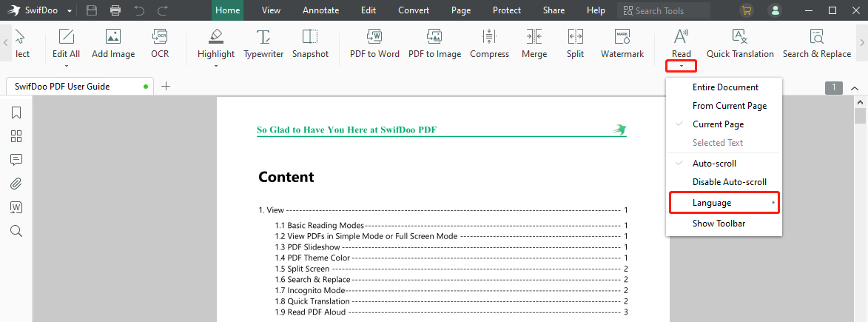Redo the last action
Image resolution: width=868 pixels, height=322 pixels.
coord(163,10)
